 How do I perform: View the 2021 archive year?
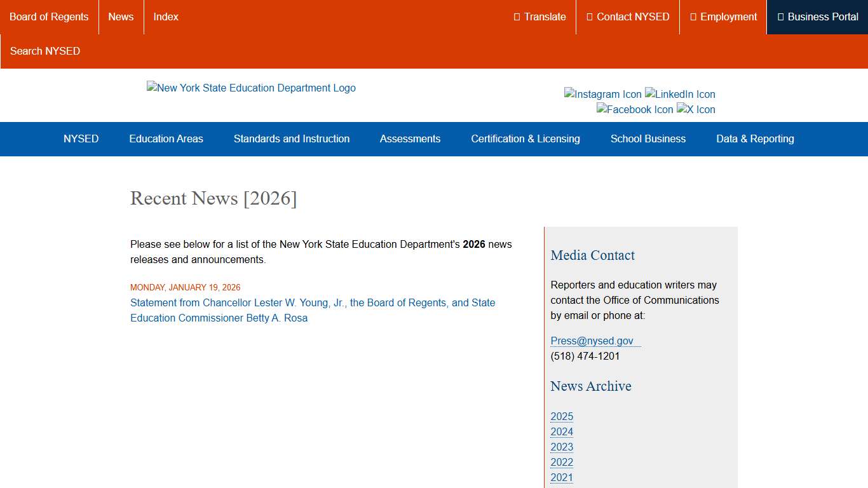pos(561,477)
